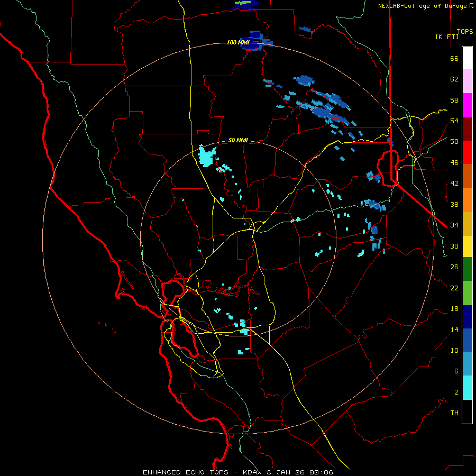476x476 pixels.
Task: Click the 8 JAN 26 date text
Action: pos(287,472)
